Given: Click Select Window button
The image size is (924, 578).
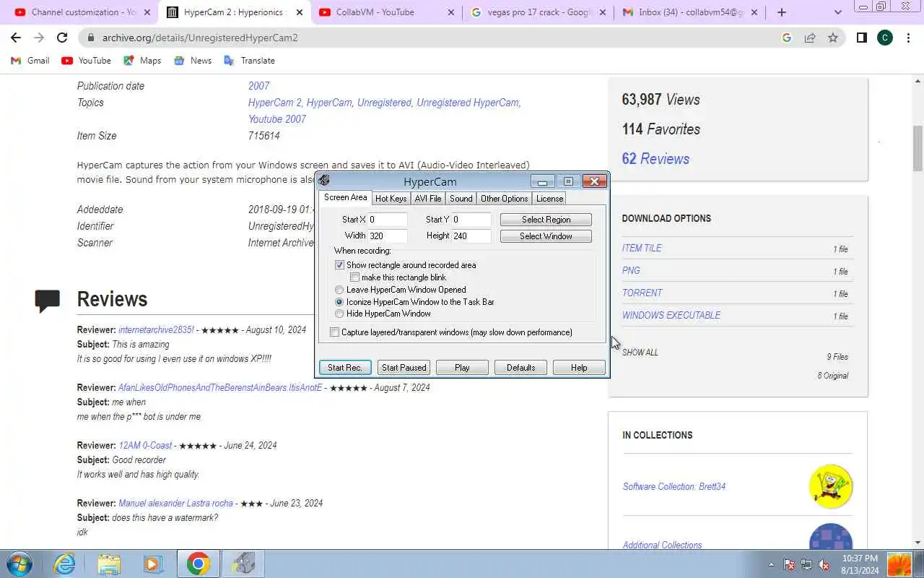Looking at the screenshot, I should [x=546, y=236].
